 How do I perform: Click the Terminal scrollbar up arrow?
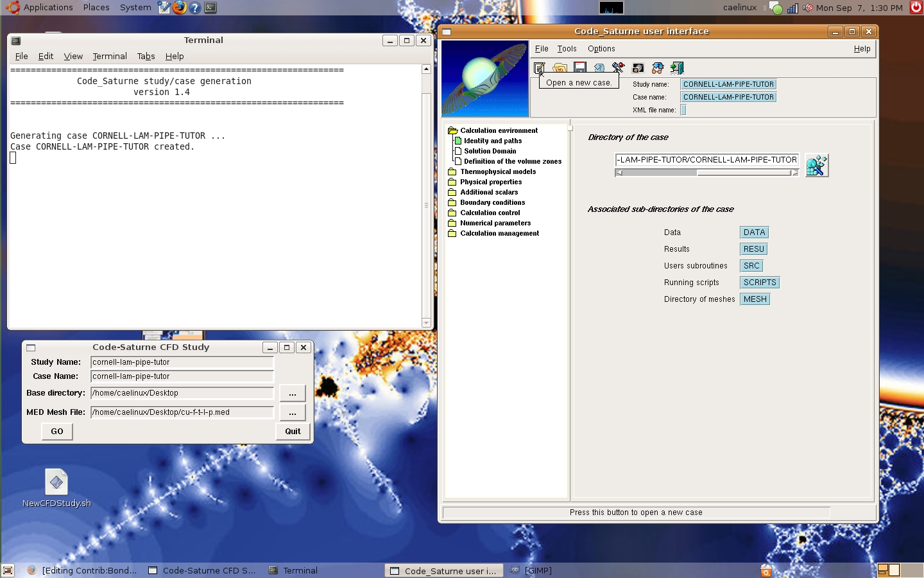(x=426, y=69)
